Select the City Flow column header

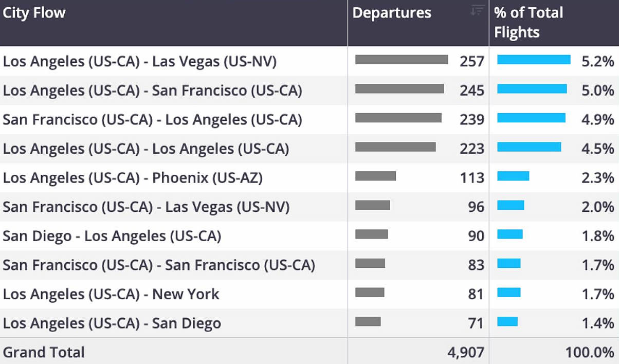point(34,13)
